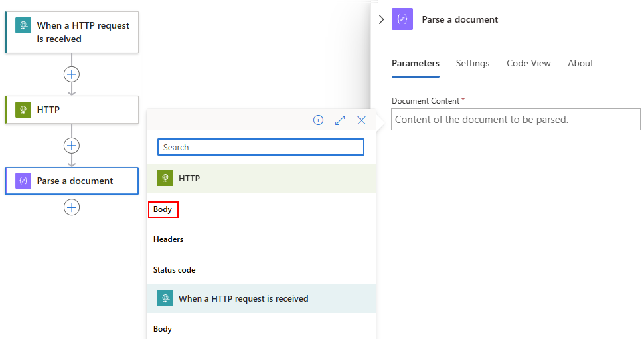Screen dimensions: 644x339
Task: Select Status code output under HTTP
Action: click(174, 270)
